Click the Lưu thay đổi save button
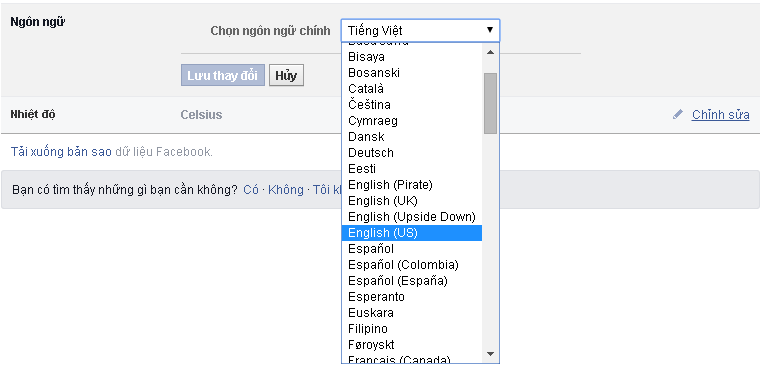 (222, 76)
